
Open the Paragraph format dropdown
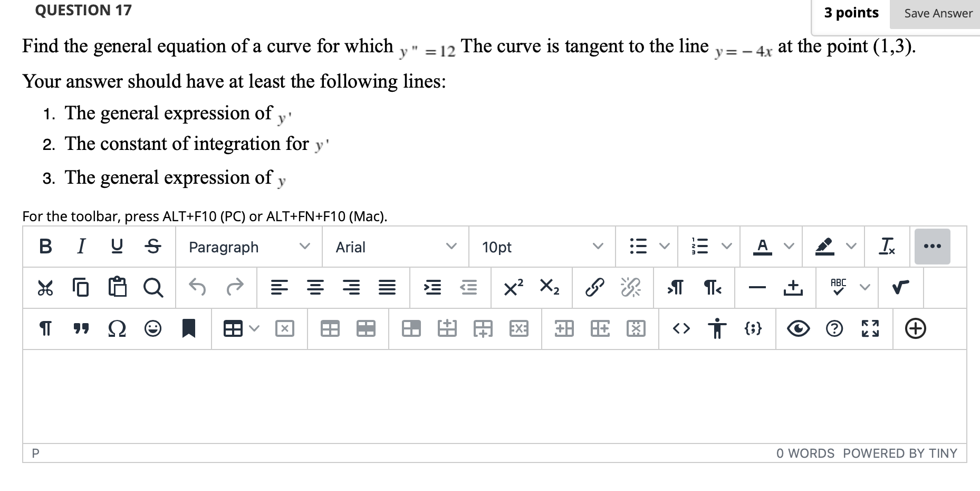coord(249,247)
